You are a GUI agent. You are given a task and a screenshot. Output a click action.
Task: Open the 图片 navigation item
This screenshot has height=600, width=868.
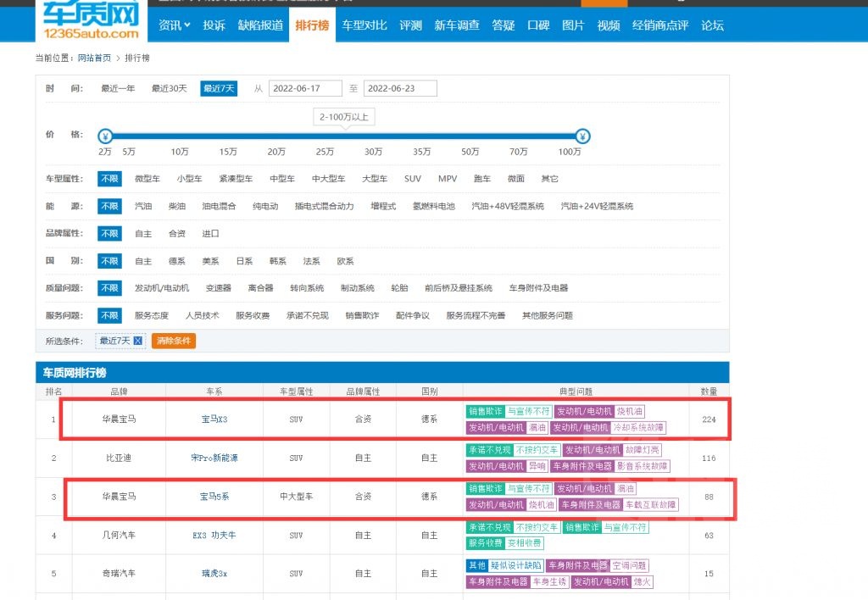point(573,25)
